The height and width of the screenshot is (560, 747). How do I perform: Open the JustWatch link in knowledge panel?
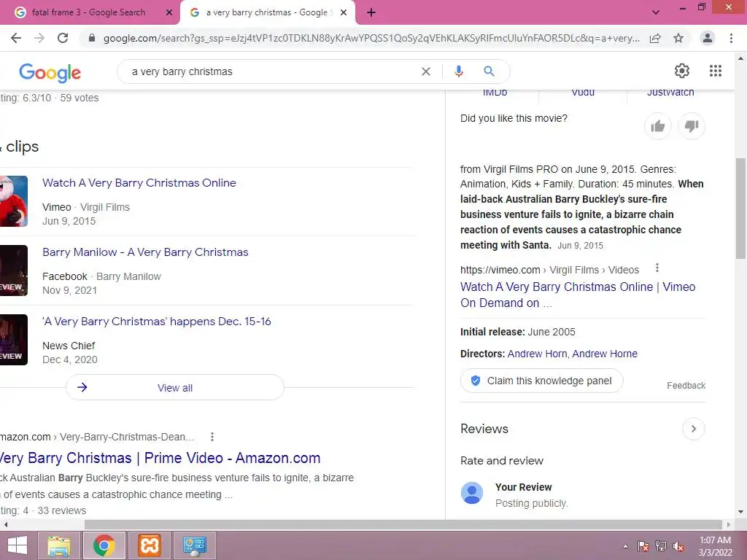pos(670,93)
